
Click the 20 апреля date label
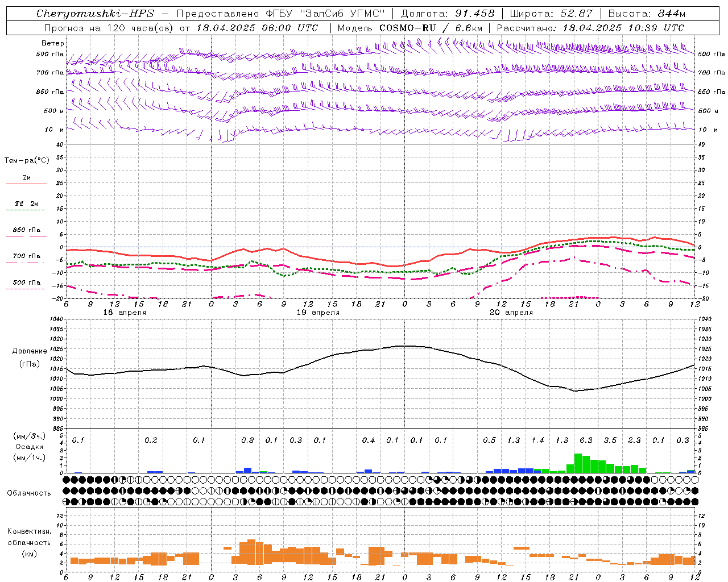click(x=511, y=313)
